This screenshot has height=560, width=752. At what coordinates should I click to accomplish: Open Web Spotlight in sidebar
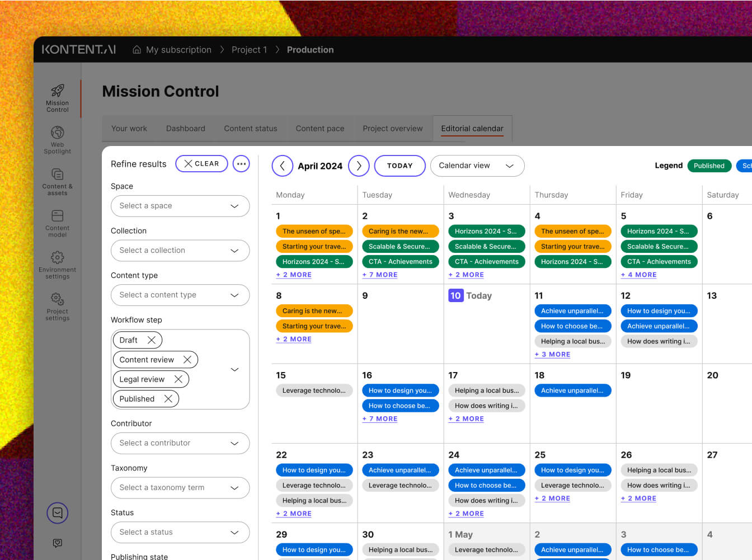click(57, 133)
